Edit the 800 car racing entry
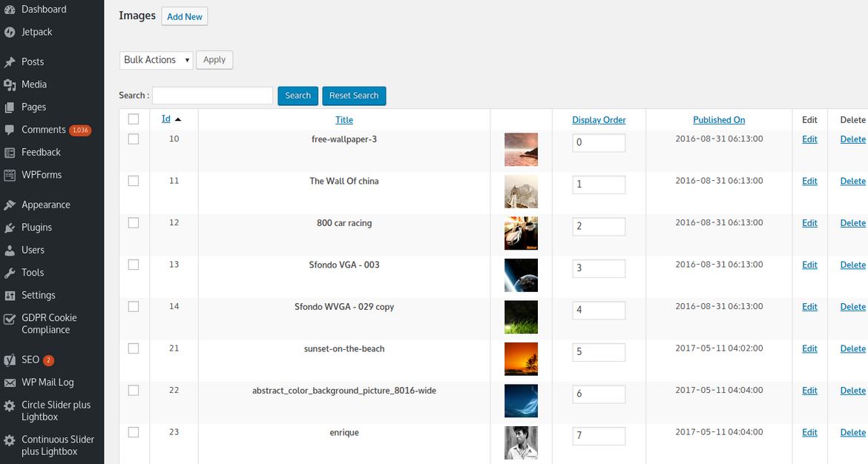The width and height of the screenshot is (868, 464). click(x=809, y=223)
